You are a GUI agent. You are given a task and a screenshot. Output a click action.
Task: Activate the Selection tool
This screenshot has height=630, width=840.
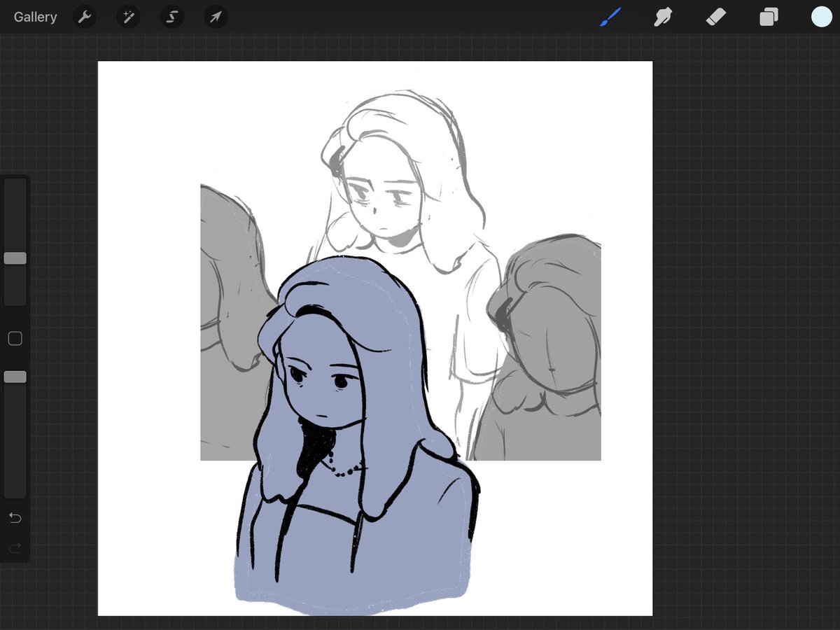point(171,17)
